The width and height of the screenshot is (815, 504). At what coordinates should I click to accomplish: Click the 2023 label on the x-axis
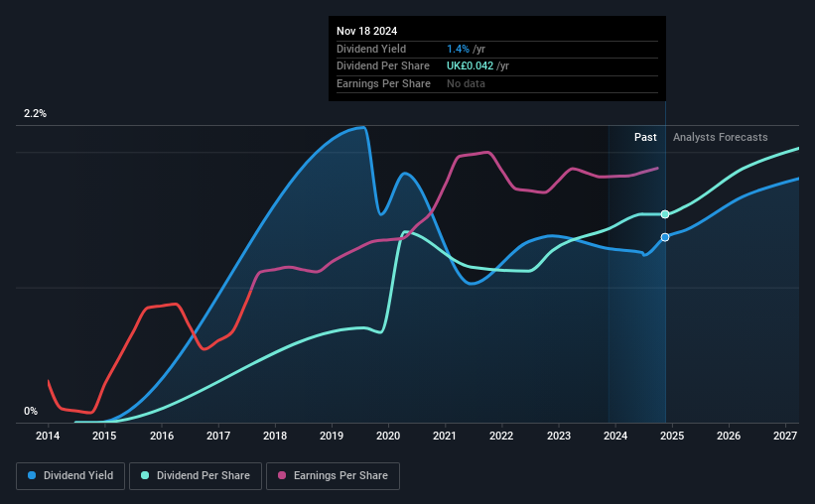[x=559, y=436]
